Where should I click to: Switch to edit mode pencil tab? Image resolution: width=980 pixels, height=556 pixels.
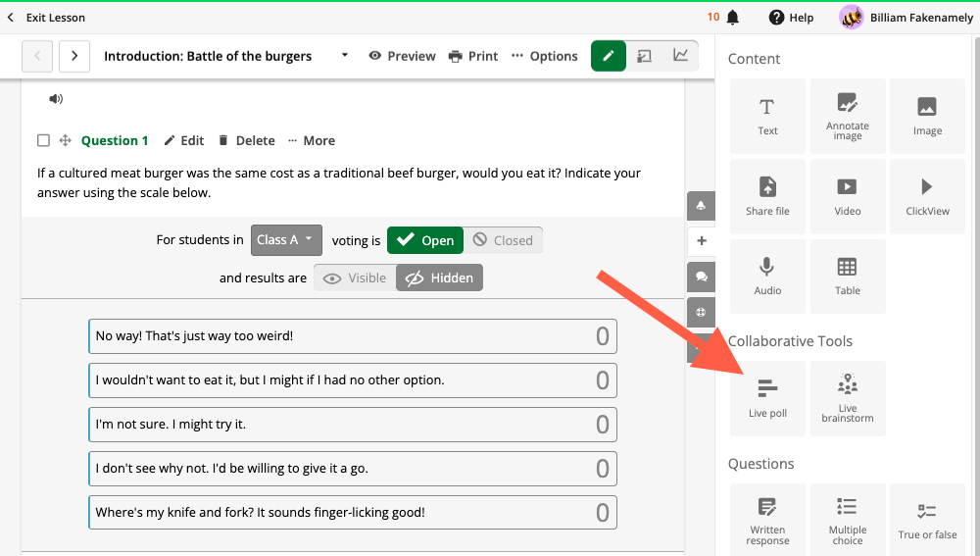click(609, 56)
